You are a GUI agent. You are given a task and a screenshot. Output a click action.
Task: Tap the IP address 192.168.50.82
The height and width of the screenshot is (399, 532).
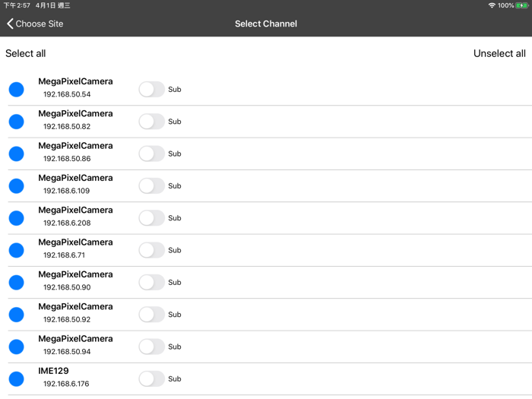point(67,127)
